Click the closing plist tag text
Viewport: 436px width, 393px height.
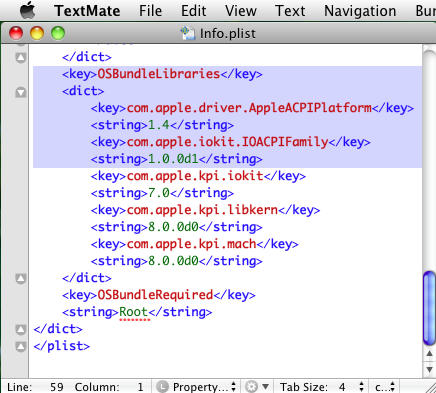point(62,346)
